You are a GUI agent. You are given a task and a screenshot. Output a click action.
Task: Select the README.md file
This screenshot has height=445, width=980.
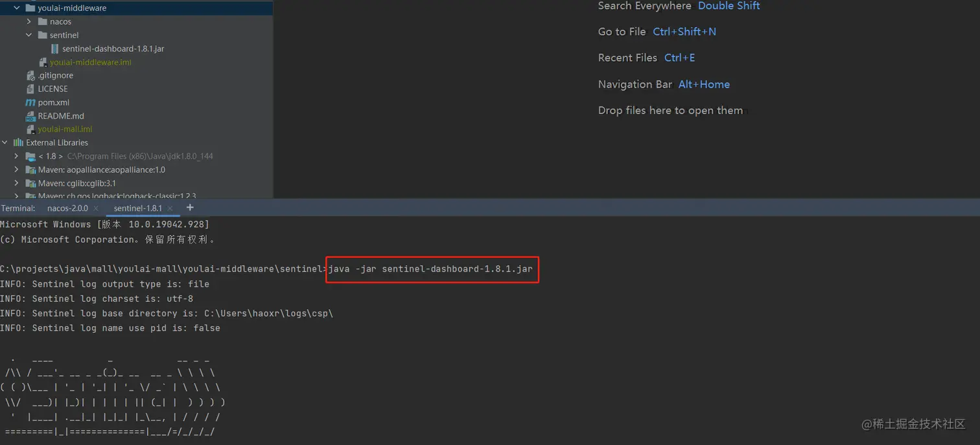click(61, 116)
